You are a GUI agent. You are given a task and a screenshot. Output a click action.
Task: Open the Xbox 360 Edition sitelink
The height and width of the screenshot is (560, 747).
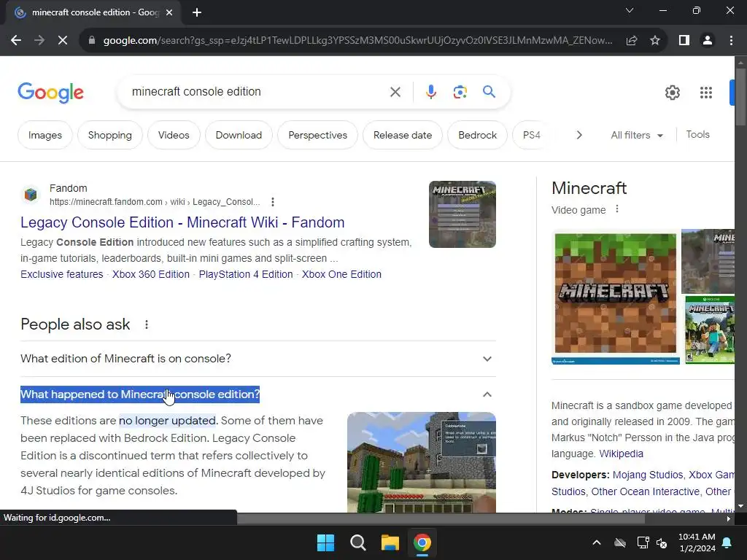pos(151,274)
